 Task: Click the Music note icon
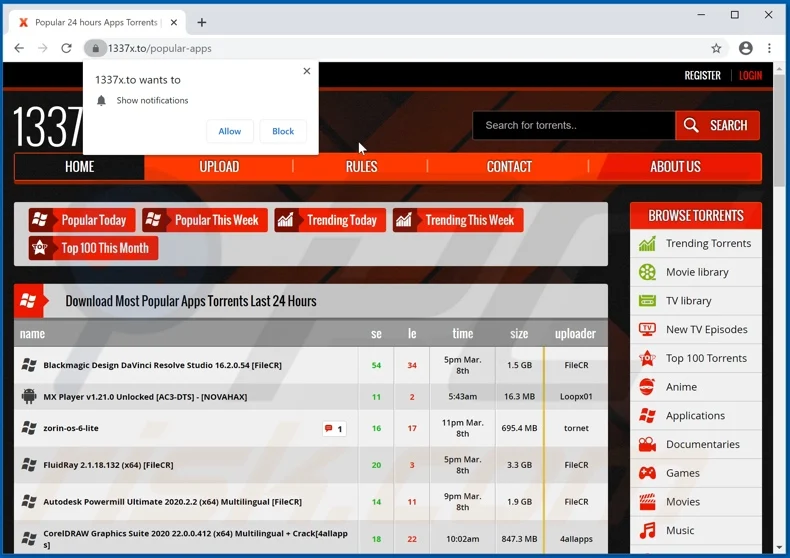tap(648, 530)
